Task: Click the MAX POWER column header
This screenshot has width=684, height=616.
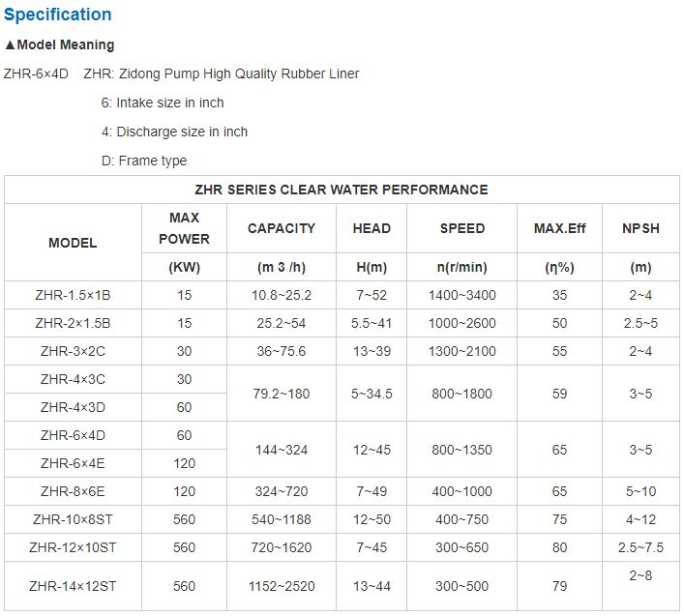Action: click(x=184, y=228)
